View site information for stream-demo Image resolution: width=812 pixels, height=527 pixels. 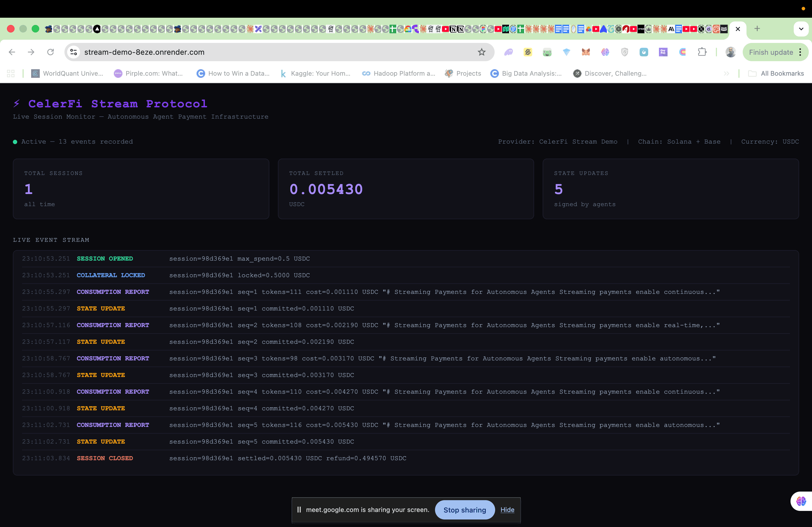pos(73,52)
